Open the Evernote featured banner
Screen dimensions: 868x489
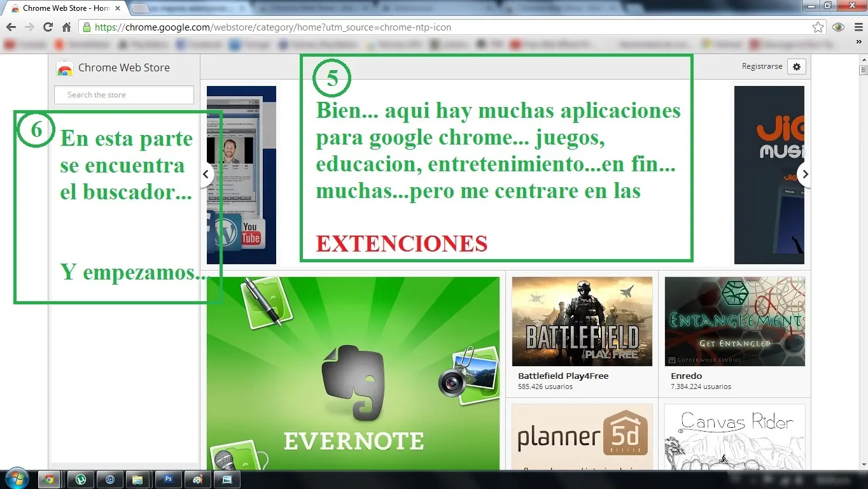[353, 373]
